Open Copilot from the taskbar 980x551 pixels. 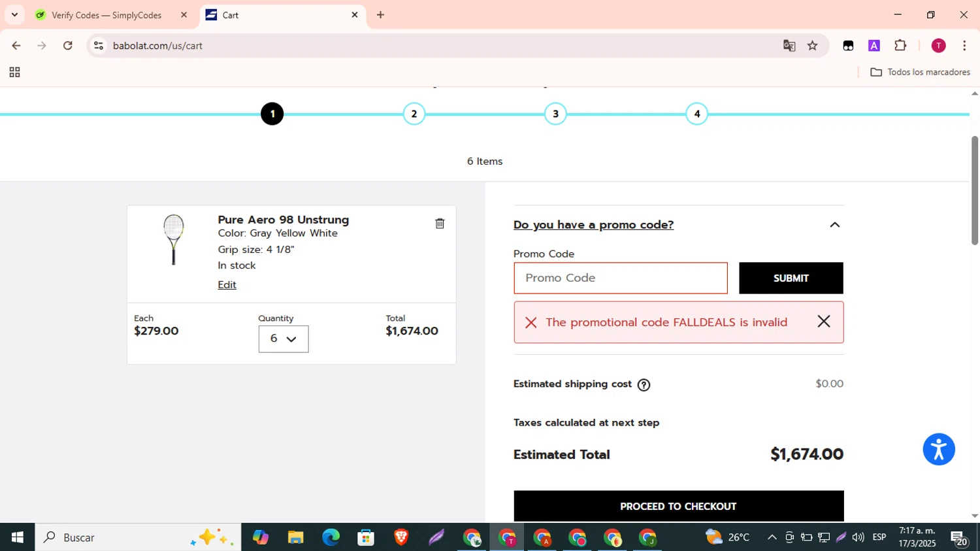coord(261,537)
